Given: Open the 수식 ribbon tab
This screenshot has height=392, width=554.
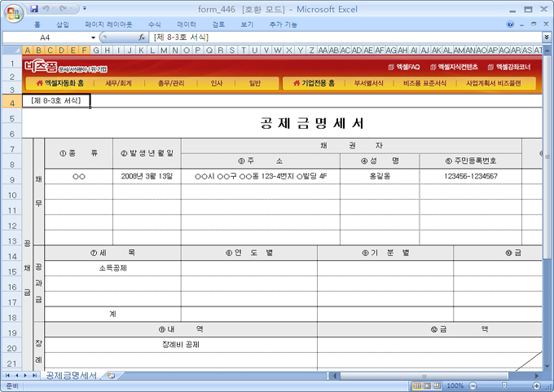Looking at the screenshot, I should tap(155, 24).
